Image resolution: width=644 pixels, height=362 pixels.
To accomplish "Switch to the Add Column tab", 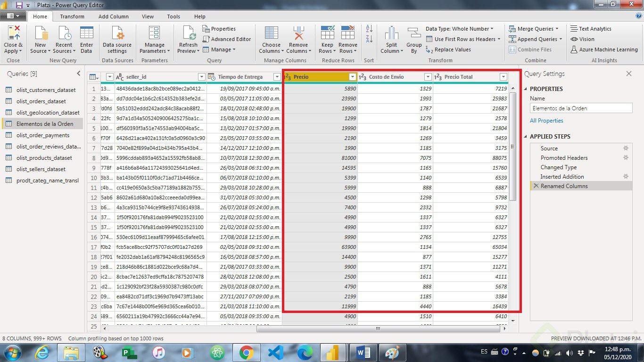I will 113,16.
